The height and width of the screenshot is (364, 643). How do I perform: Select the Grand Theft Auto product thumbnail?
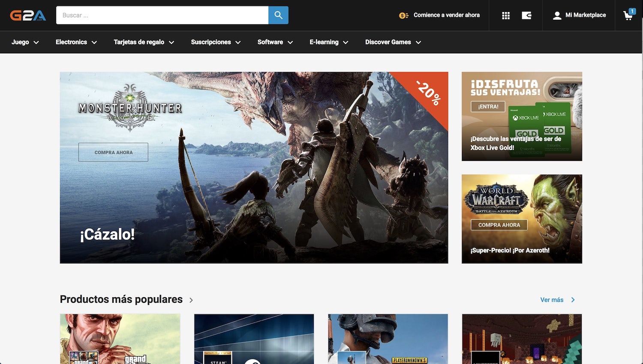point(120,339)
